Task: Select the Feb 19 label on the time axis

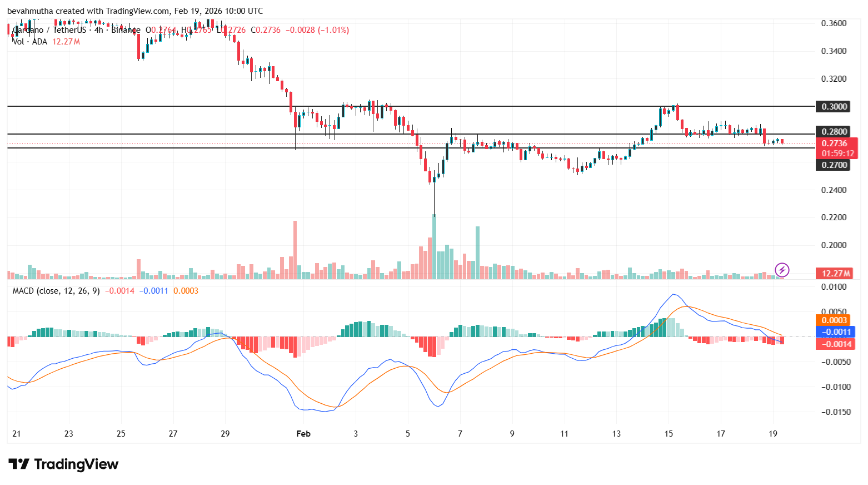Action: pos(773,434)
